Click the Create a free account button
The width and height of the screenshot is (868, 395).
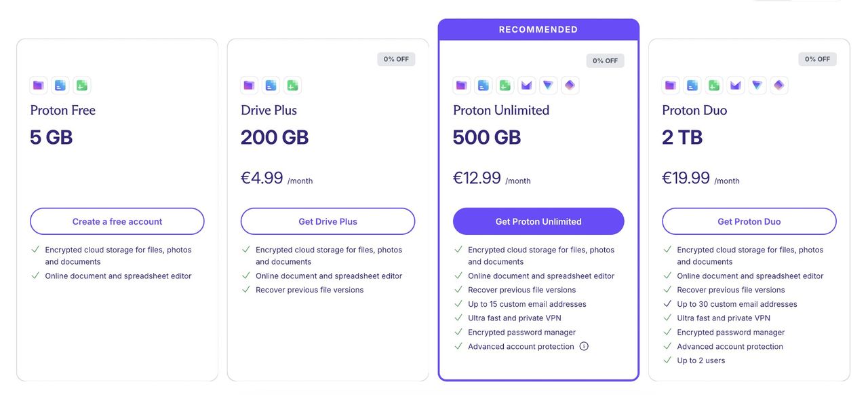coord(117,221)
